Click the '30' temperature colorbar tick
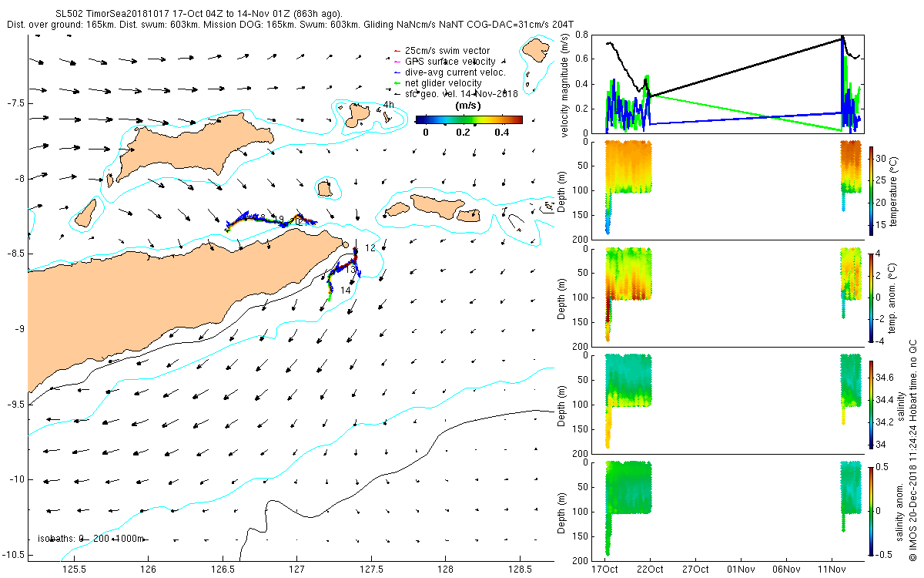This screenshot has height=578, width=924. point(882,157)
